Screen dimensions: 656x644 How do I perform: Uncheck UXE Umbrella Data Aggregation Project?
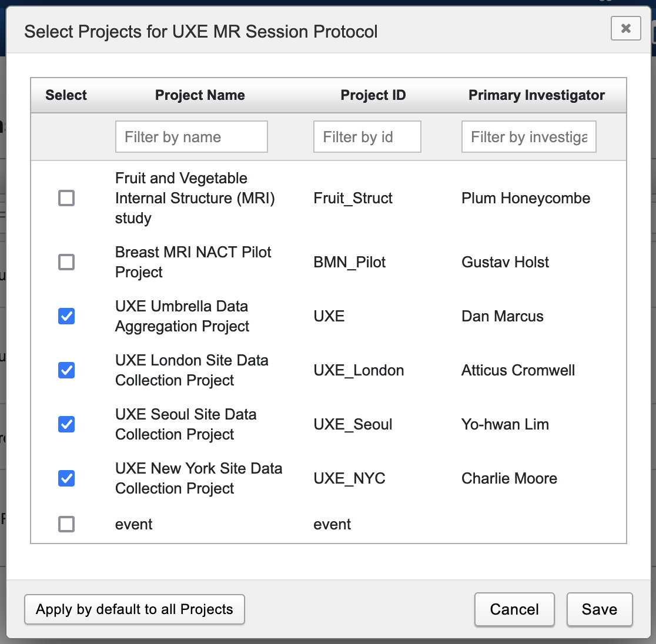coord(66,316)
